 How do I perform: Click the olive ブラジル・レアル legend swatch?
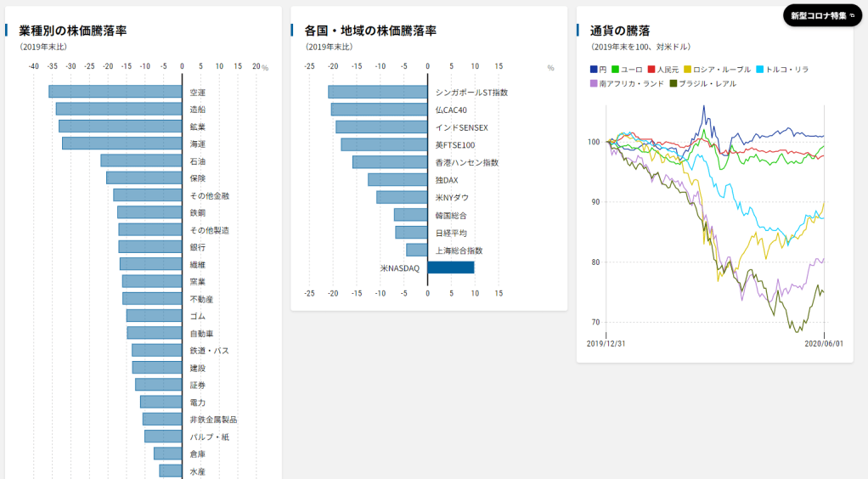tap(674, 83)
